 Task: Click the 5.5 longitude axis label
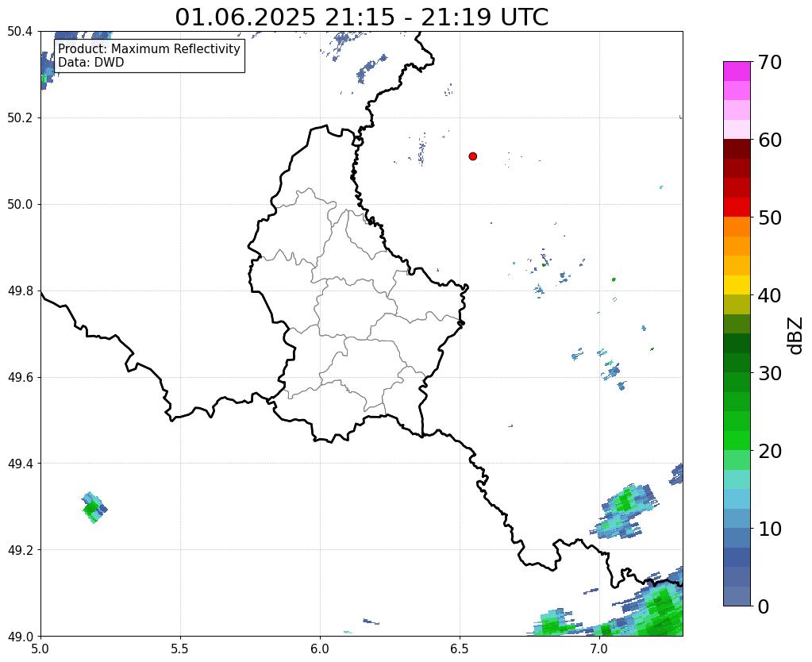click(180, 649)
